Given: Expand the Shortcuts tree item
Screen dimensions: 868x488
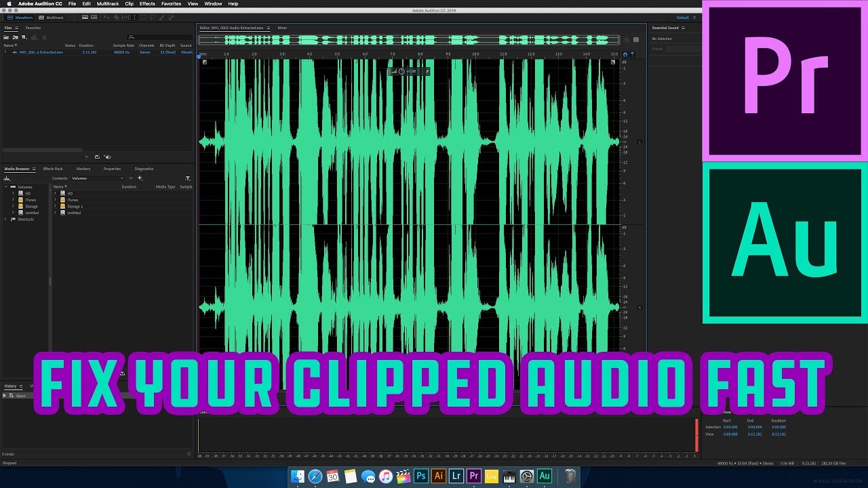Looking at the screenshot, I should [x=5, y=220].
